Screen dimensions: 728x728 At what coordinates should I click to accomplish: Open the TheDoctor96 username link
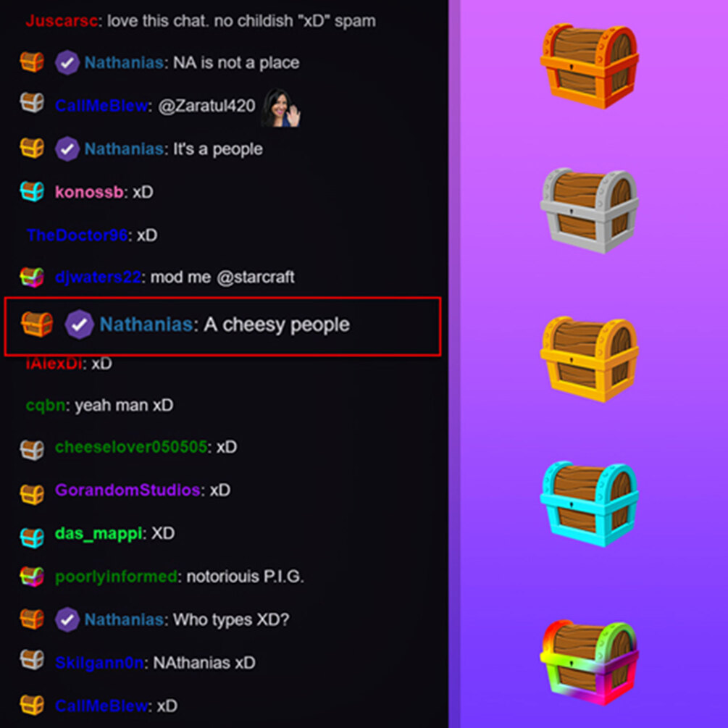77,235
